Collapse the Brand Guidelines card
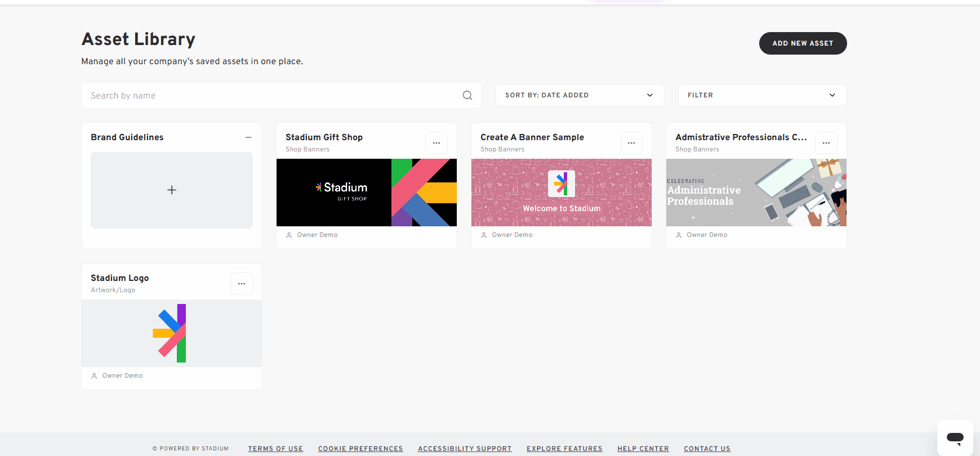The image size is (980, 456). [x=248, y=137]
